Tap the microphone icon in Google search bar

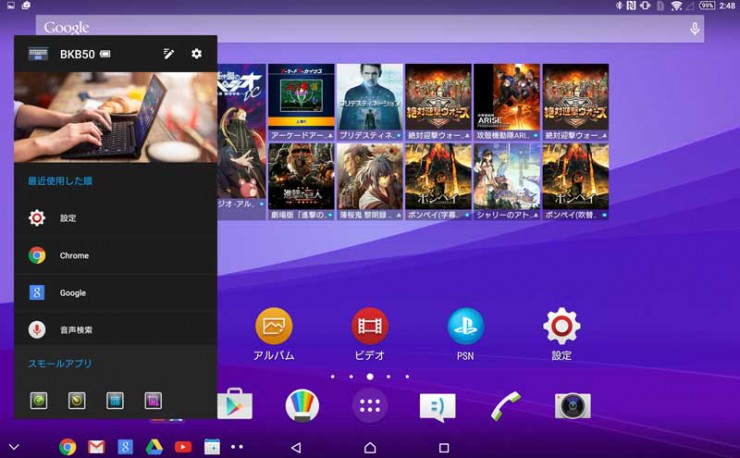[x=694, y=28]
